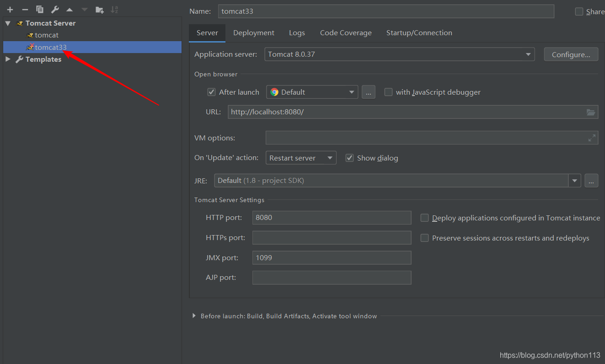
Task: Click the Configure... button
Action: (x=571, y=54)
